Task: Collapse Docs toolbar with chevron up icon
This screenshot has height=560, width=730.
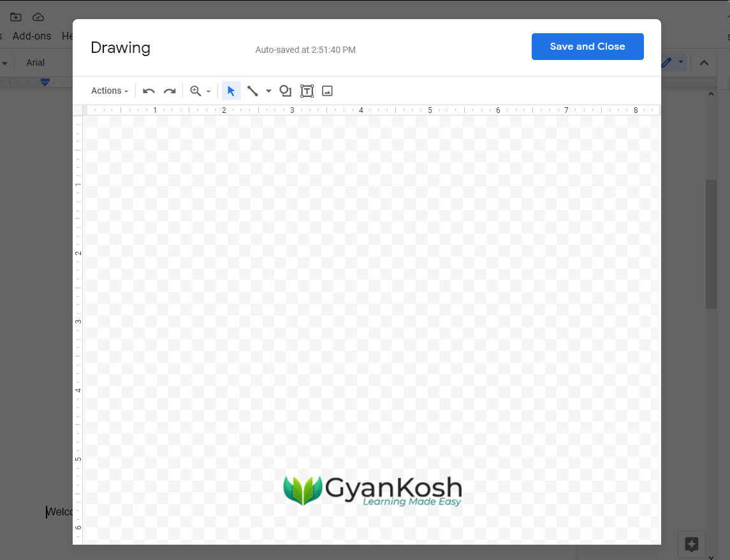Action: pos(704,63)
